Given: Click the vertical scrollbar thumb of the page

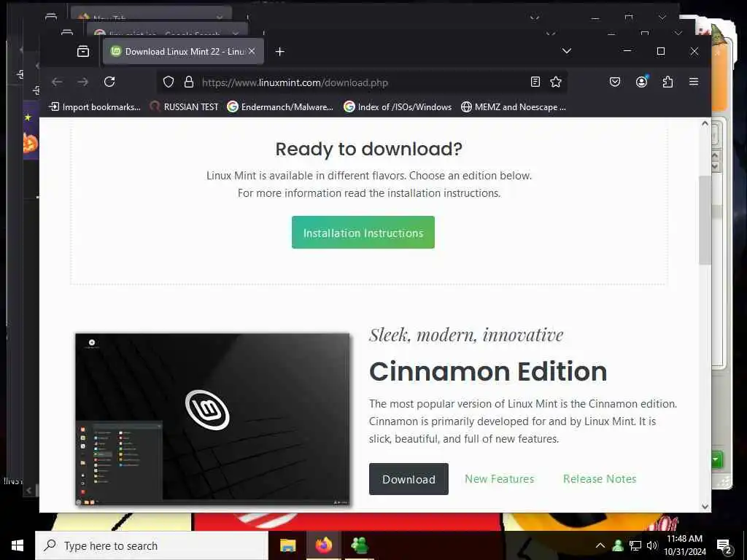Looking at the screenshot, I should pos(705,220).
